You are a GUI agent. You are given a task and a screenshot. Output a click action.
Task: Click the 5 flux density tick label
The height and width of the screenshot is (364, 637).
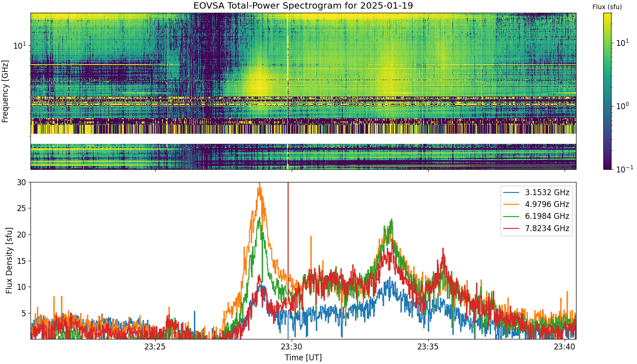25,313
